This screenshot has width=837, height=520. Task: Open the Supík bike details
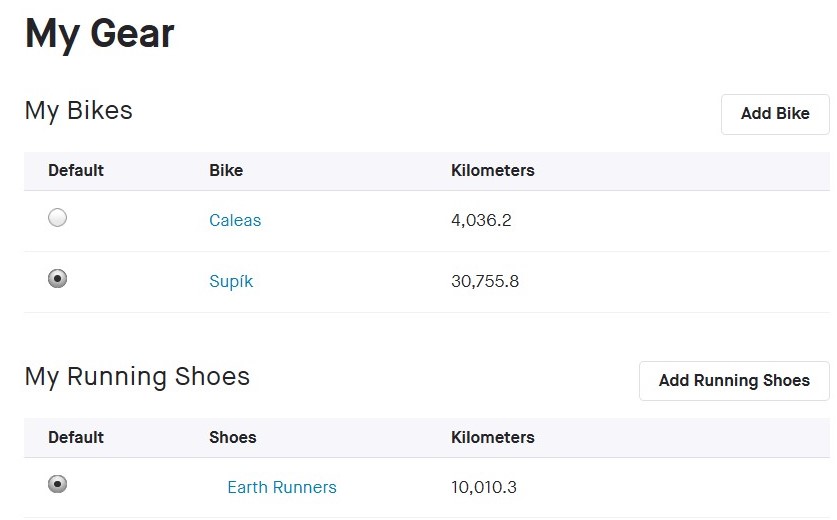[x=231, y=281]
